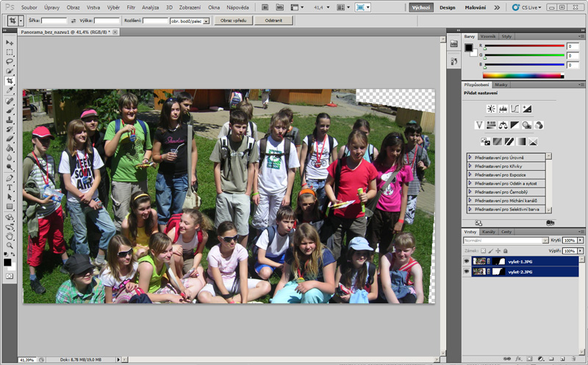Viewport: 588px width, 365px height.
Task: Select the Rectangular Marquee tool
Action: tap(10, 52)
